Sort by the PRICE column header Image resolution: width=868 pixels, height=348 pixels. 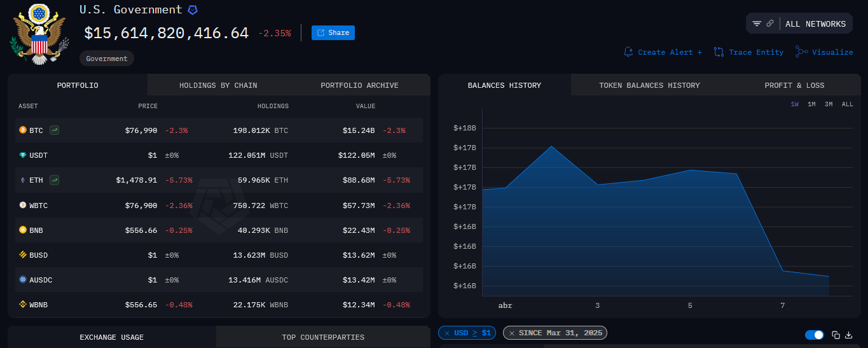point(148,106)
